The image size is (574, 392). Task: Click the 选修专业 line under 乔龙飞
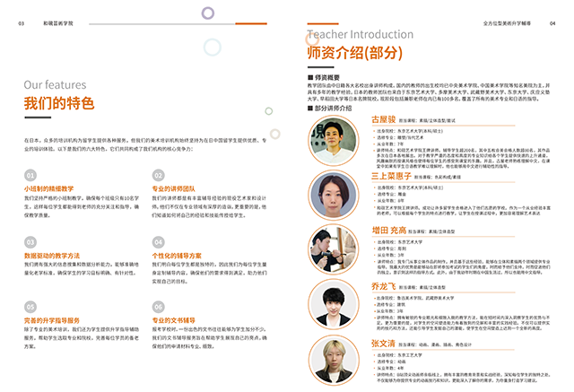point(391,304)
